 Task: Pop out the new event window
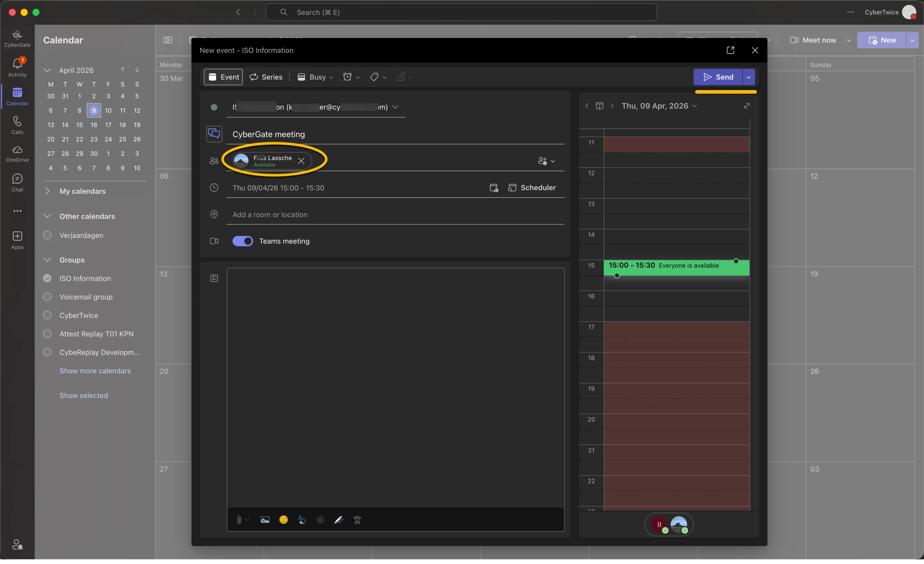[730, 50]
